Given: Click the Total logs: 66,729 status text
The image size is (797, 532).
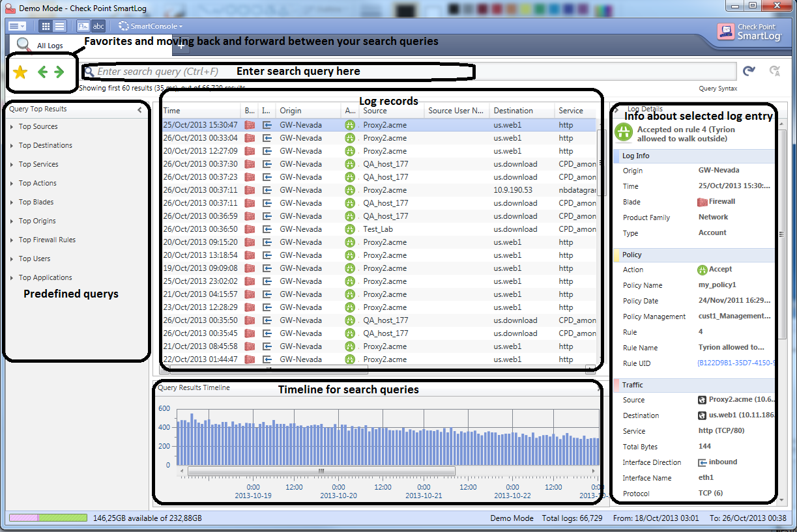Looking at the screenshot, I should [572, 518].
